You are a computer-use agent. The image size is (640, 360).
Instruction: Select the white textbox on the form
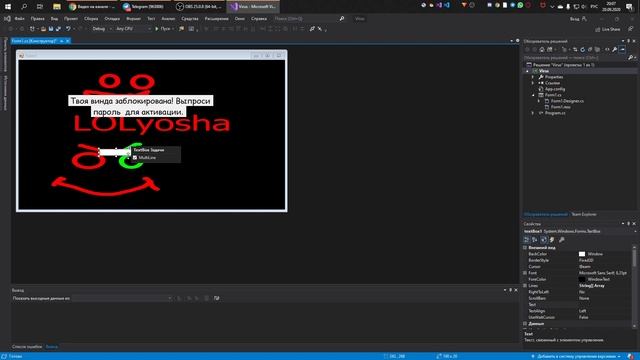(115, 152)
